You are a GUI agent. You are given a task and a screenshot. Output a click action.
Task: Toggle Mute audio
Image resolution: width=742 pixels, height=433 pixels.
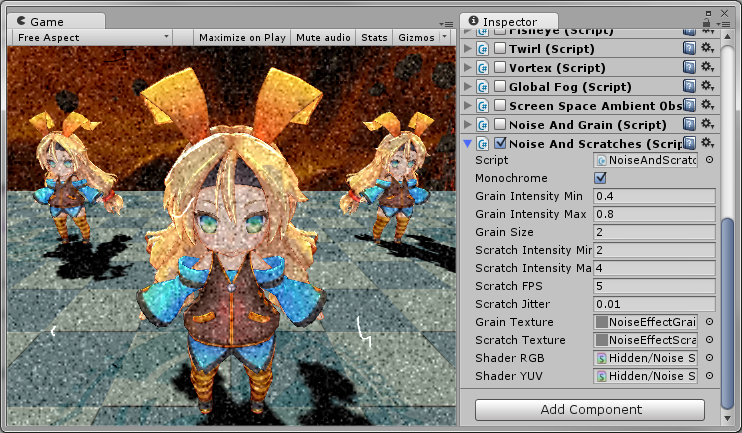click(x=323, y=37)
